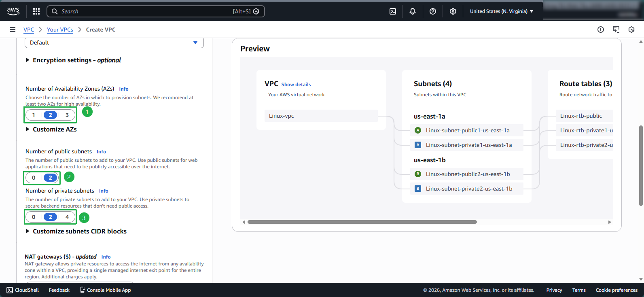Go to Your VPCs breadcrumb
The height and width of the screenshot is (297, 644).
[x=60, y=30]
